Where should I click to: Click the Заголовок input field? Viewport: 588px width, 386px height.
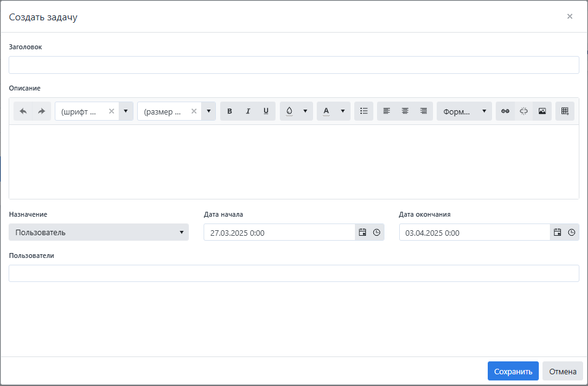293,65
